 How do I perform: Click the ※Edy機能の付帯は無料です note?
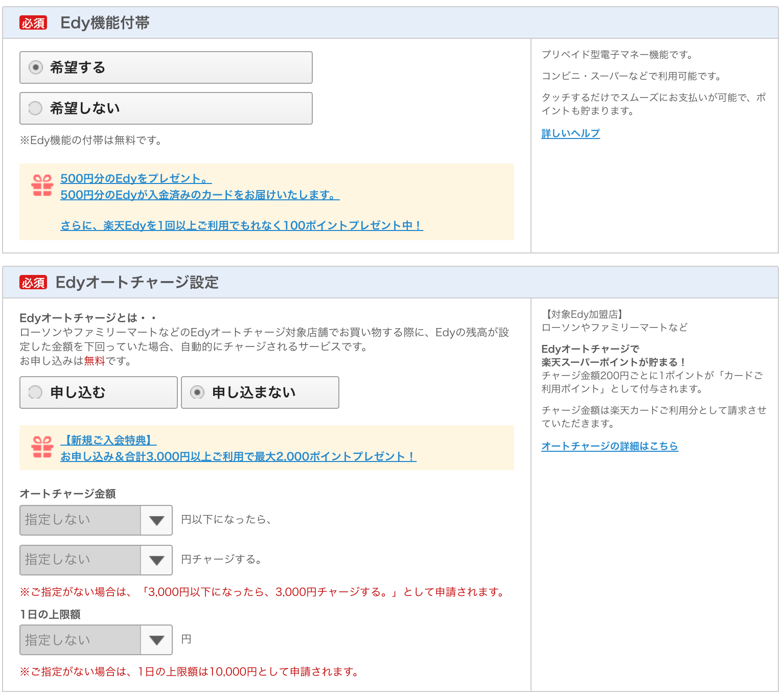tap(91, 140)
